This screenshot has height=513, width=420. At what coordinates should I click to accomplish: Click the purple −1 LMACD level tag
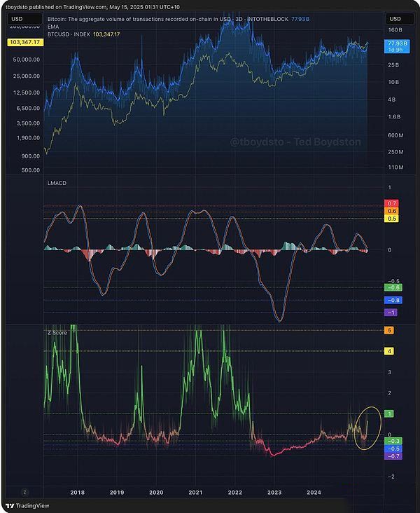(x=392, y=312)
